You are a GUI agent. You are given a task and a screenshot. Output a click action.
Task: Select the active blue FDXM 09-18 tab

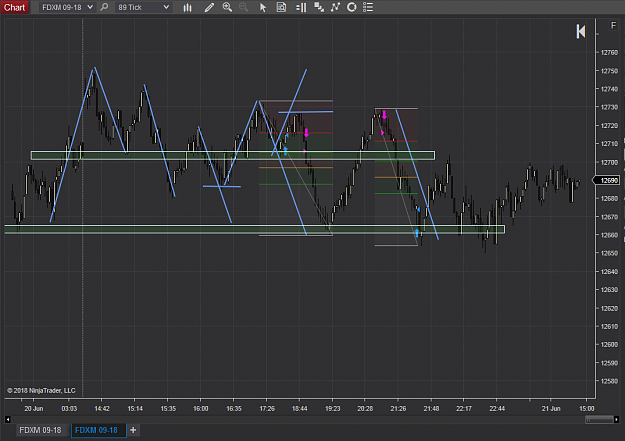[x=96, y=430]
